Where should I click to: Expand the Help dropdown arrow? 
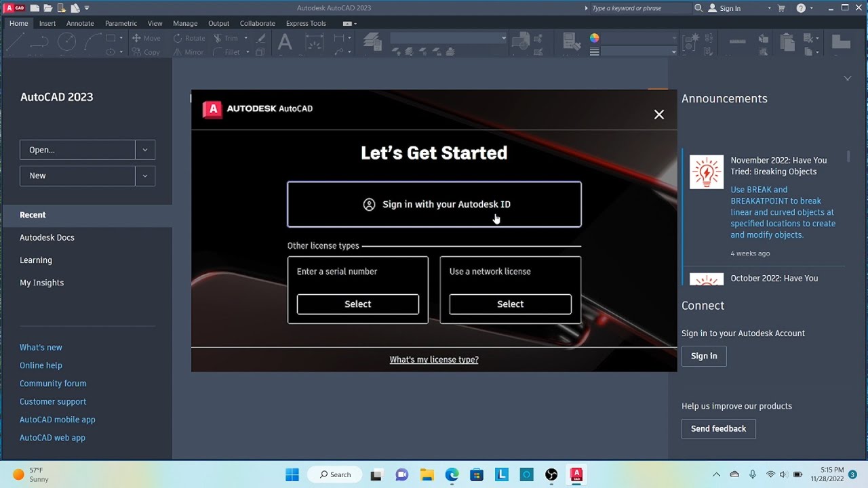point(812,8)
